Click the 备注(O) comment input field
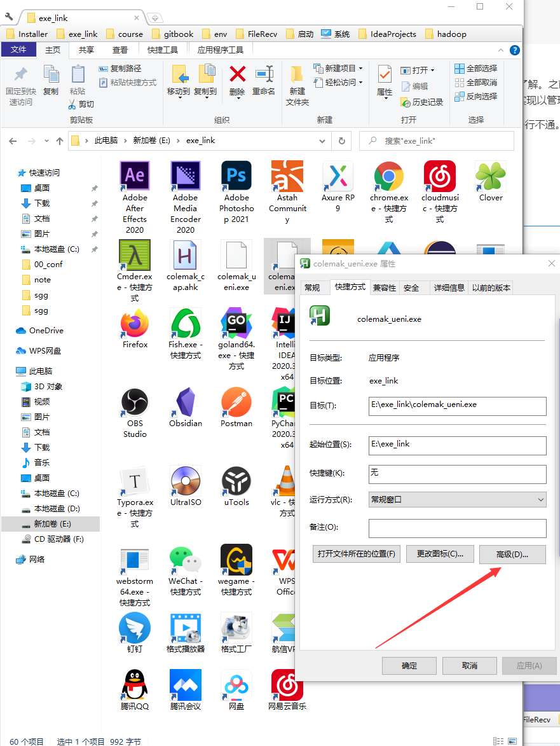560x746 pixels. (457, 528)
